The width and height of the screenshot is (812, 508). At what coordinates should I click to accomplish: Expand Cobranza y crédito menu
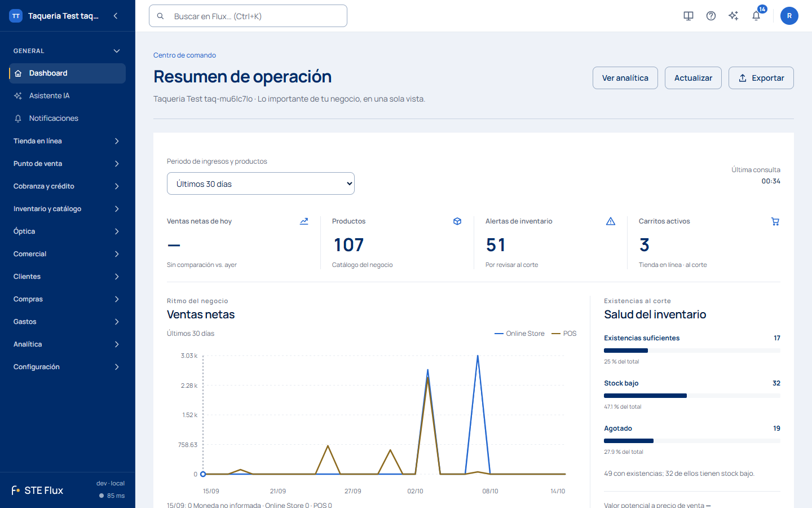pos(67,186)
